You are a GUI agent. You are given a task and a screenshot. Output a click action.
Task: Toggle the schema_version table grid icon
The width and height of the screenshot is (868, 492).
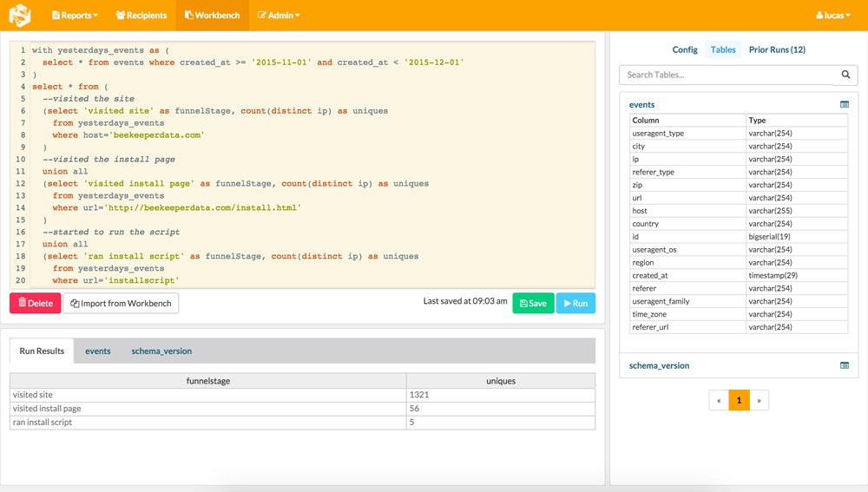[x=845, y=366]
